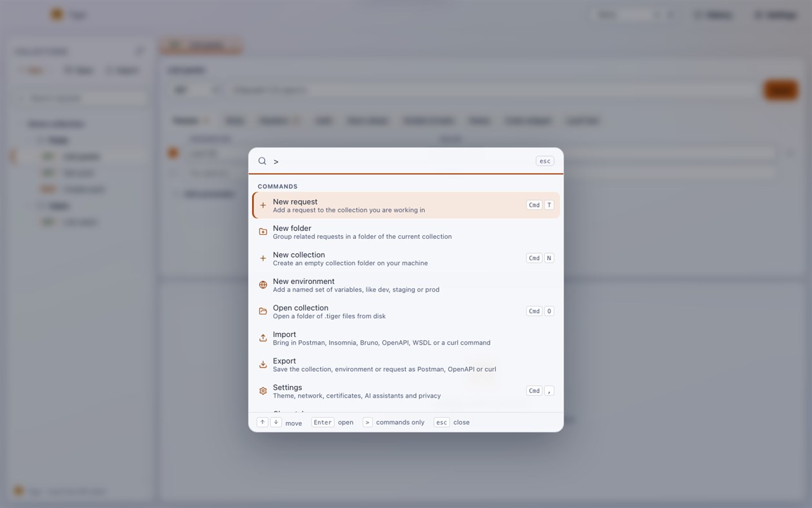Click 'Bring in Postman, Insomnia, Bruno' text
The height and width of the screenshot is (508, 812).
[382, 343]
